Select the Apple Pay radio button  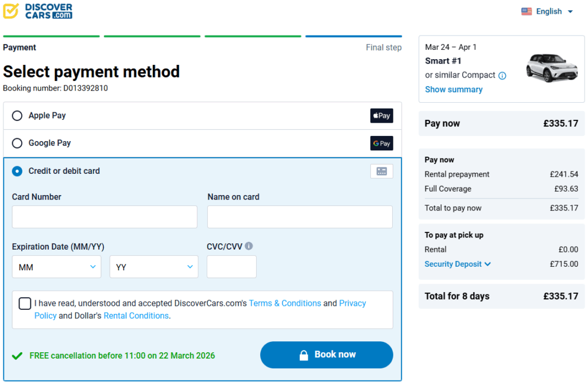coord(17,116)
